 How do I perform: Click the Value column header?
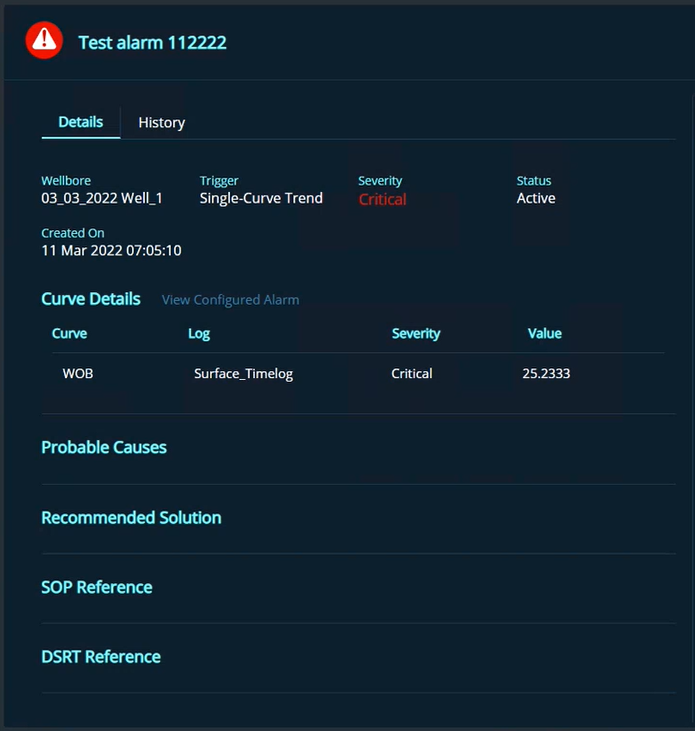tap(545, 334)
